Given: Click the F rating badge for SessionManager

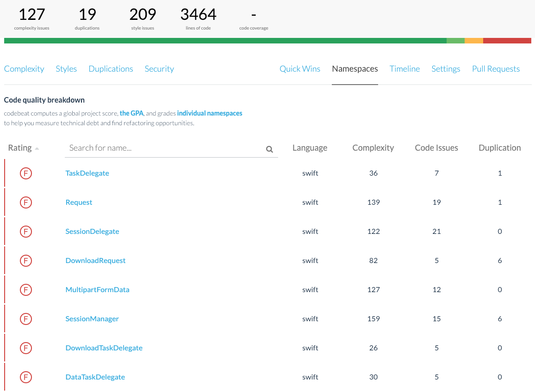Looking at the screenshot, I should pyautogui.click(x=26, y=319).
